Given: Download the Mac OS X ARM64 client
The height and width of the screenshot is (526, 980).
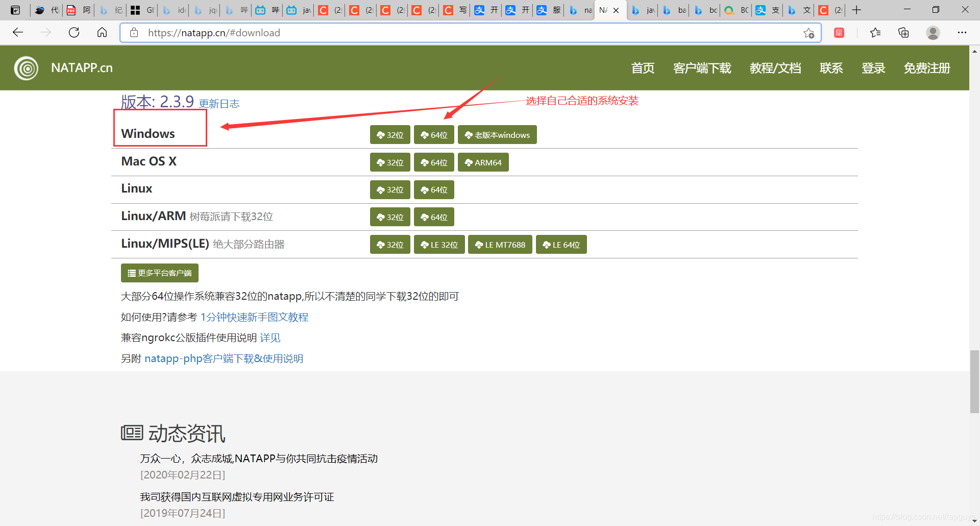Looking at the screenshot, I should [483, 162].
